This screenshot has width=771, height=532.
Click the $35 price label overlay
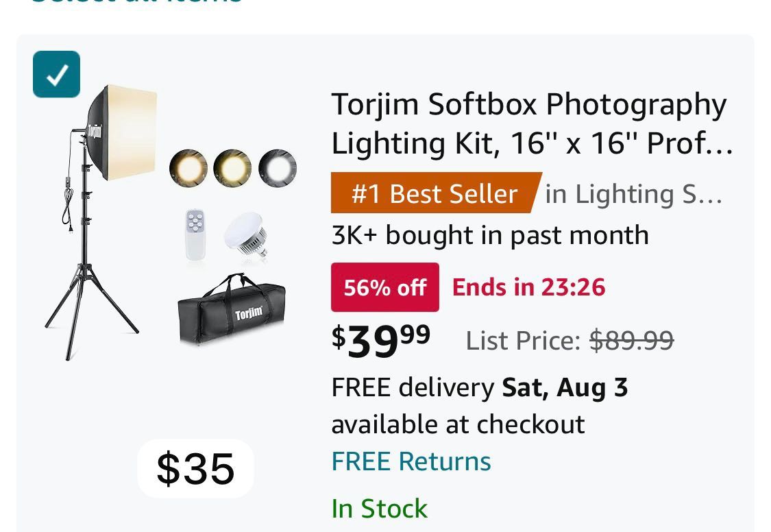(x=195, y=468)
